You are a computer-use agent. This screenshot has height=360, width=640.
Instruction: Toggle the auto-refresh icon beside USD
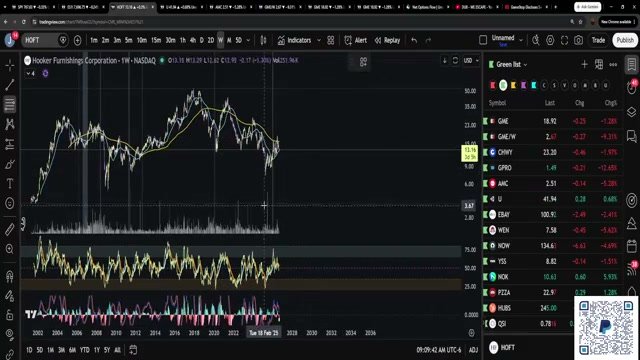click(455, 60)
